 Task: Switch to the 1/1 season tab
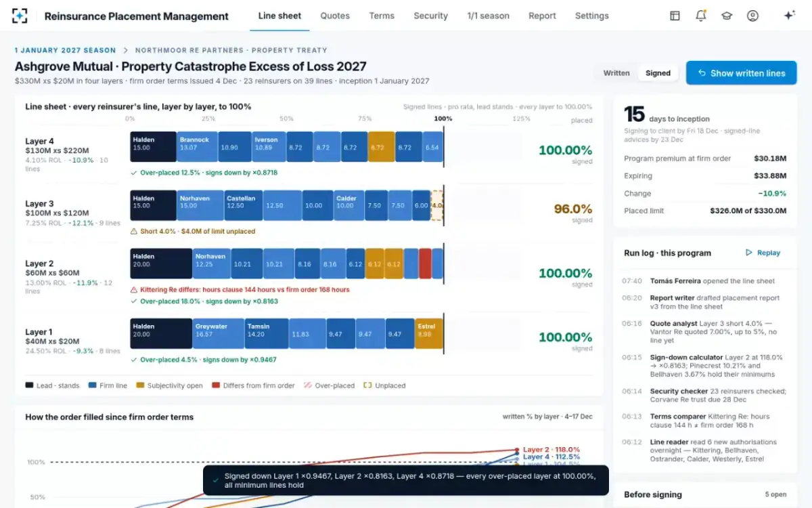pyautogui.click(x=488, y=16)
